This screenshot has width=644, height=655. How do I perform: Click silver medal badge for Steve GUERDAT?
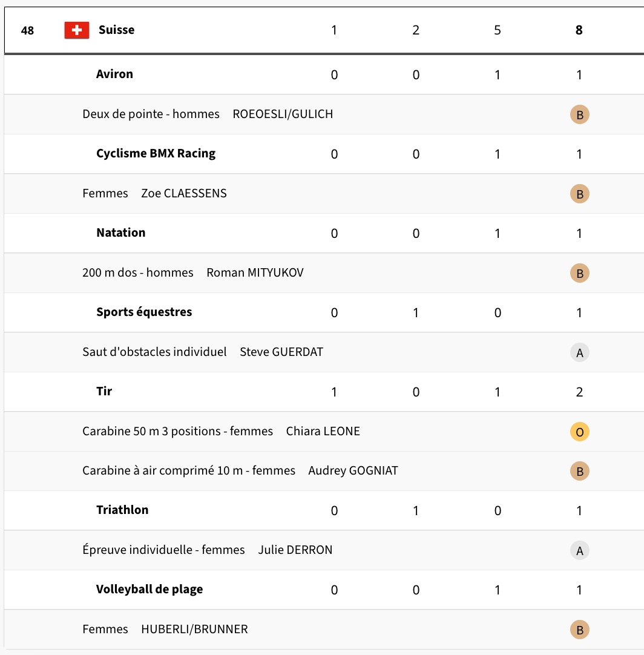click(580, 352)
